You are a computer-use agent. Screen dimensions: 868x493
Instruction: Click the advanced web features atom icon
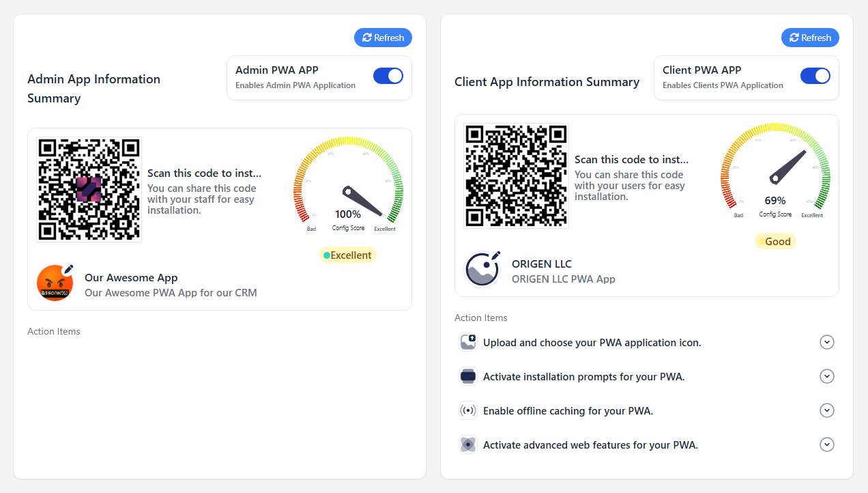468,445
